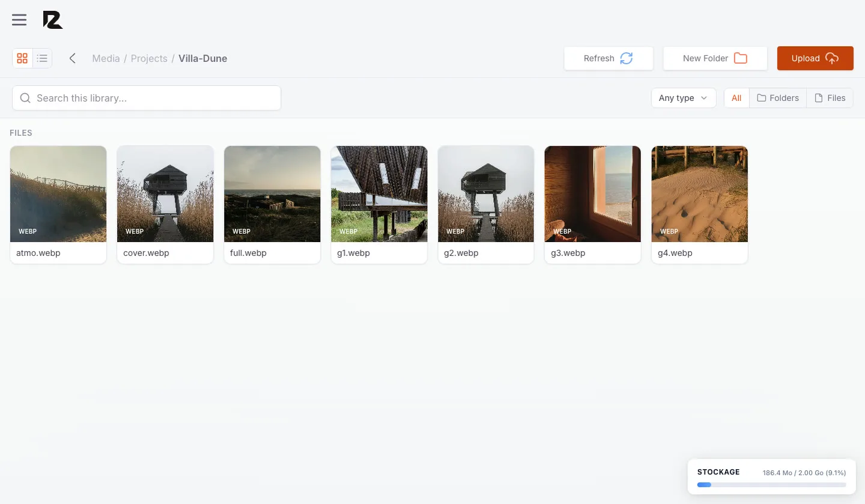Click the Villa-Dune breadcrumb label
This screenshot has height=504, width=865.
pyautogui.click(x=202, y=58)
